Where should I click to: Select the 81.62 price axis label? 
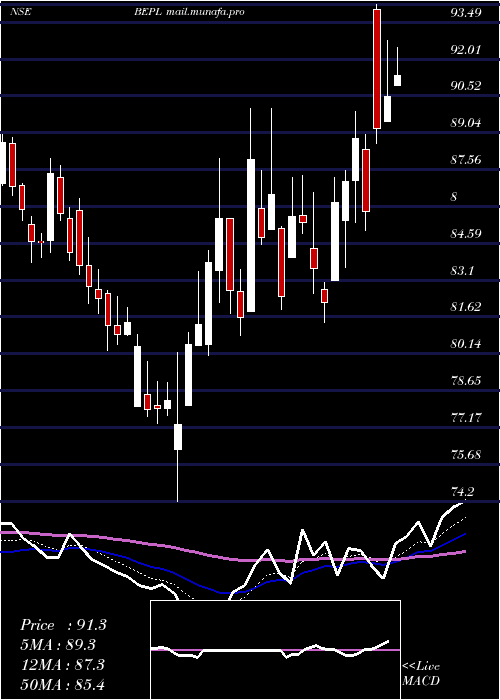(466, 307)
